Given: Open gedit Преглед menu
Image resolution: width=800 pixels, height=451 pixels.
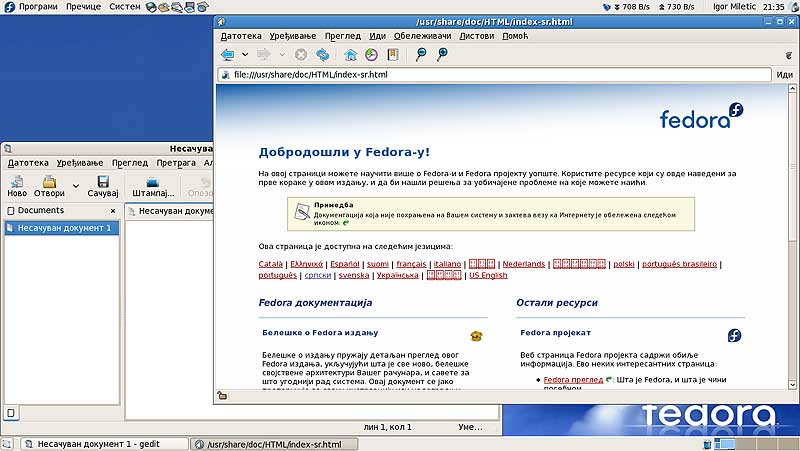Looking at the screenshot, I should [130, 163].
